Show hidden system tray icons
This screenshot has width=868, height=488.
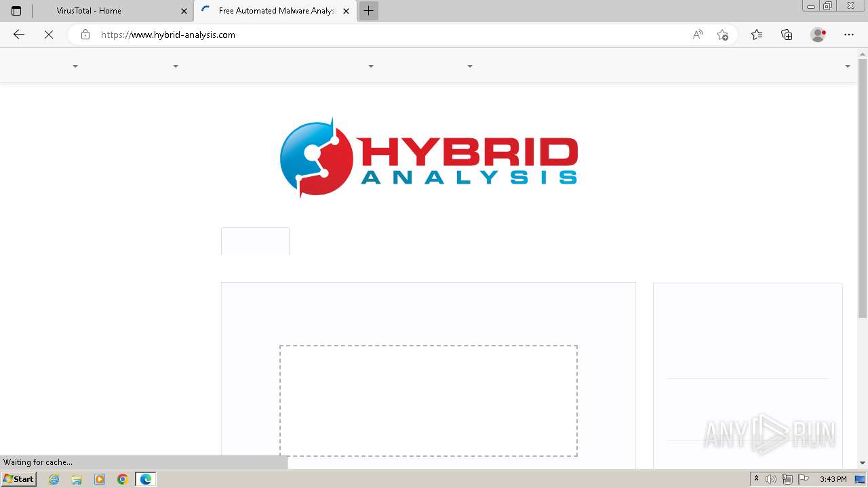point(756,479)
